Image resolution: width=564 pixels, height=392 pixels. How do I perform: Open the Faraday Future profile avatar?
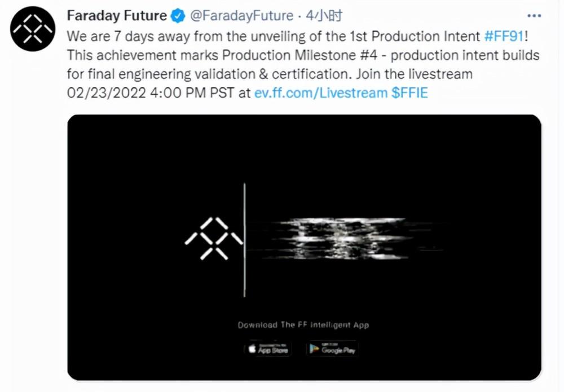point(33,29)
